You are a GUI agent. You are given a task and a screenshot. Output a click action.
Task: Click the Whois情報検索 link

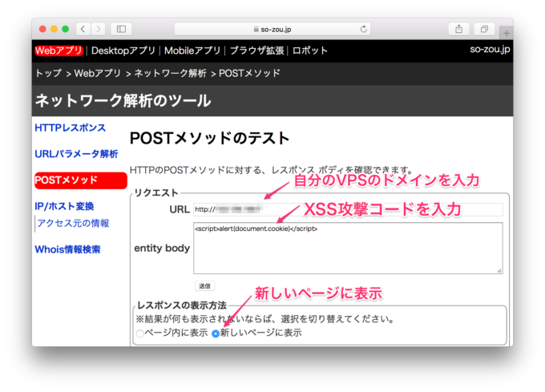pyautogui.click(x=67, y=249)
